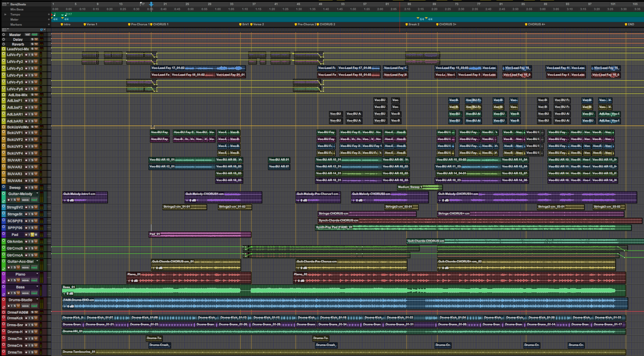Solo the BUVAR3 track
This screenshot has height=356, width=644.
[x=33, y=174]
